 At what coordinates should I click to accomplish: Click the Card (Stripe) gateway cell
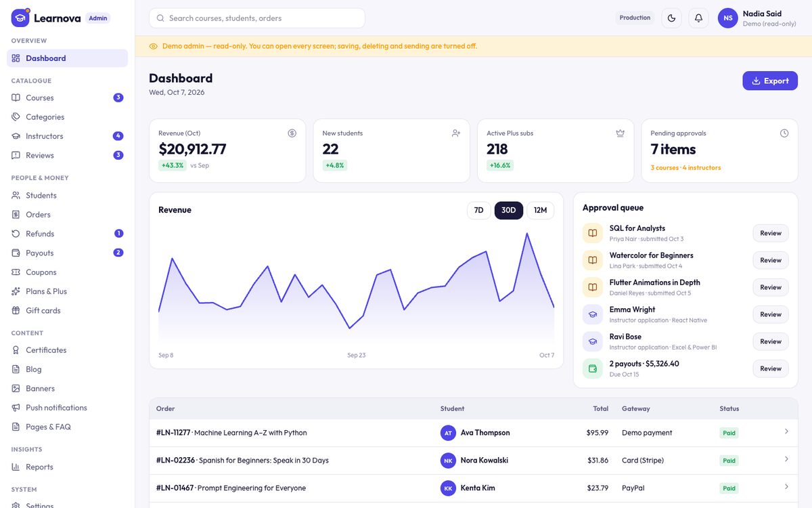pos(643,461)
